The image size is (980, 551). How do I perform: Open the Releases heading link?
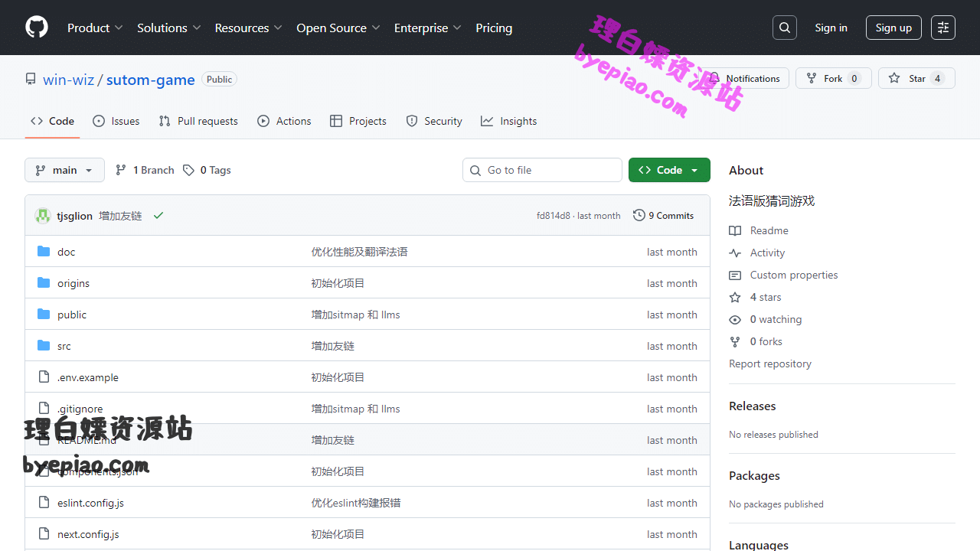point(753,406)
